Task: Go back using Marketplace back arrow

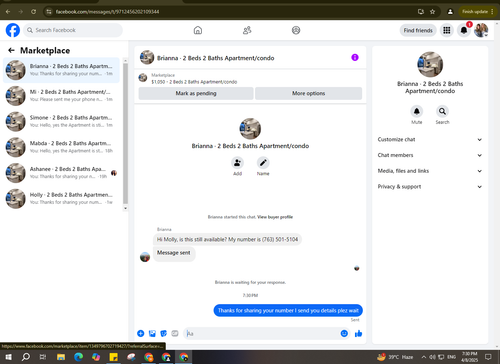Action: pyautogui.click(x=11, y=50)
